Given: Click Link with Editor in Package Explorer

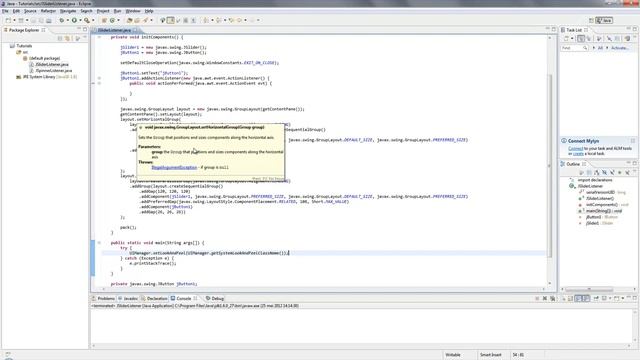Looking at the screenshot, I should [67, 38].
